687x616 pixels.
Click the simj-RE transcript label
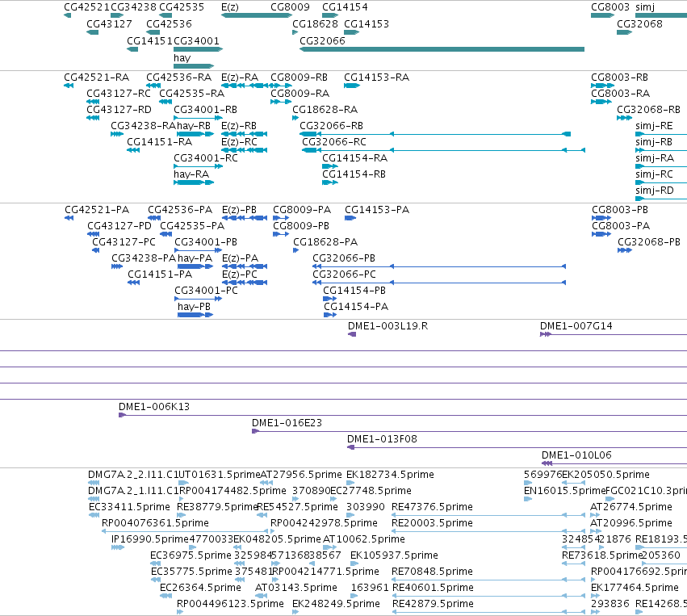point(654,126)
